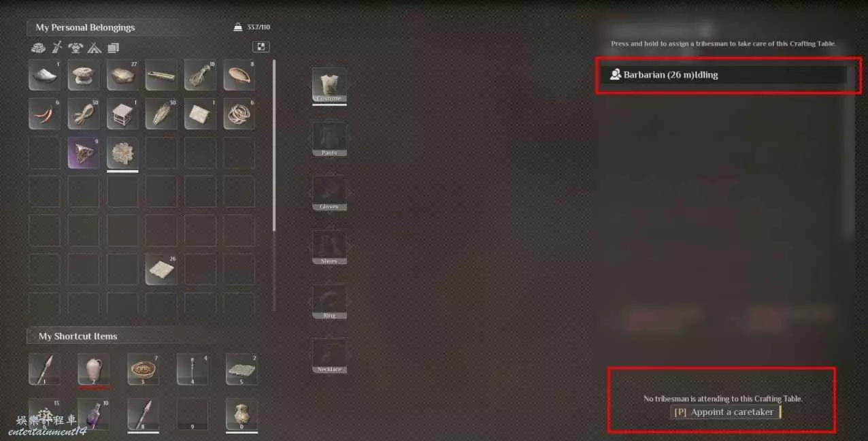The image size is (868, 441).
Task: Open the Pants equipment slot
Action: (x=329, y=139)
